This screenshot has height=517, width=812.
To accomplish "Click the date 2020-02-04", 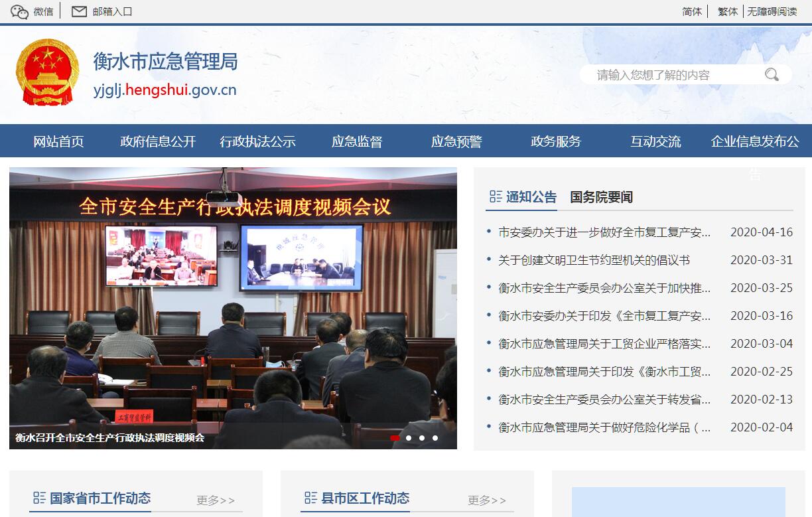I will (762, 427).
